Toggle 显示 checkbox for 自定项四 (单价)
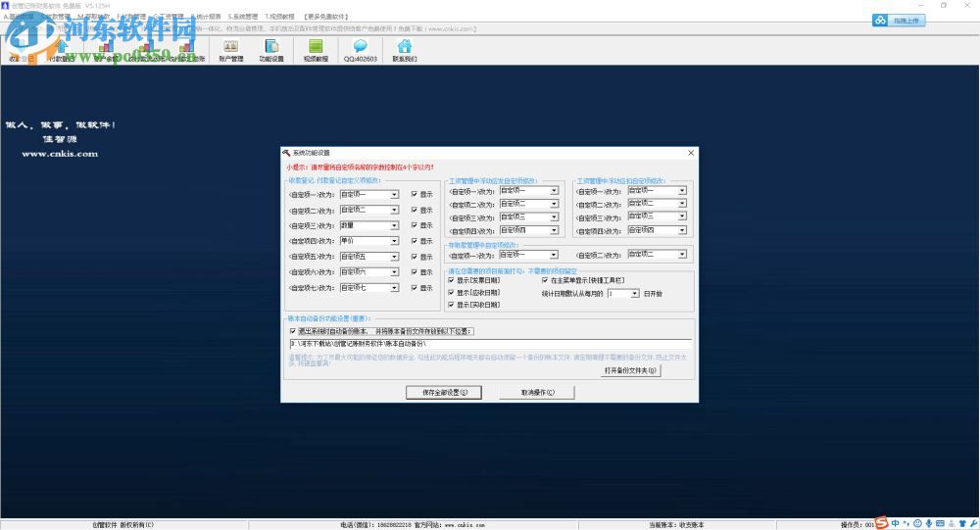Screen dimensions: 980x530 pyautogui.click(x=415, y=241)
